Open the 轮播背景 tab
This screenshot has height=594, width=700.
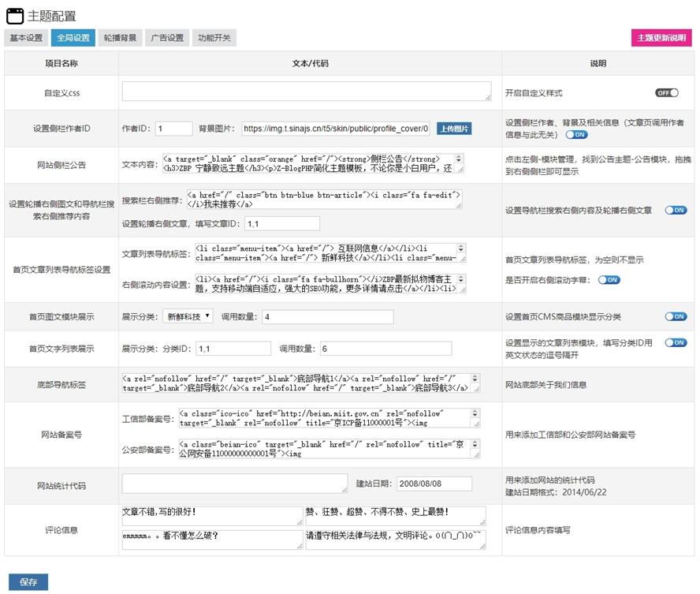(x=119, y=38)
